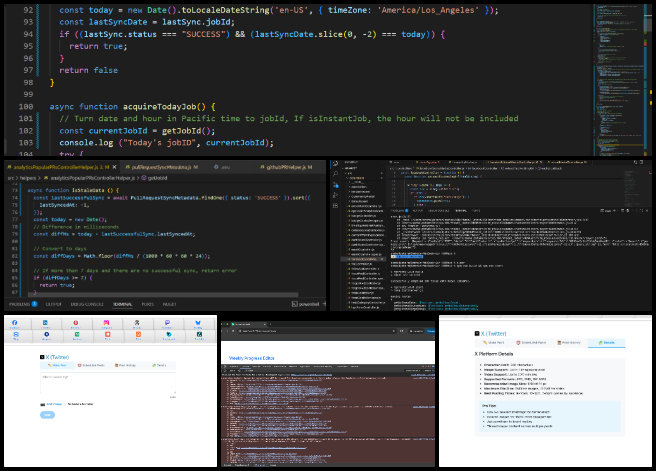Select the black Threads platform icon

point(137,323)
